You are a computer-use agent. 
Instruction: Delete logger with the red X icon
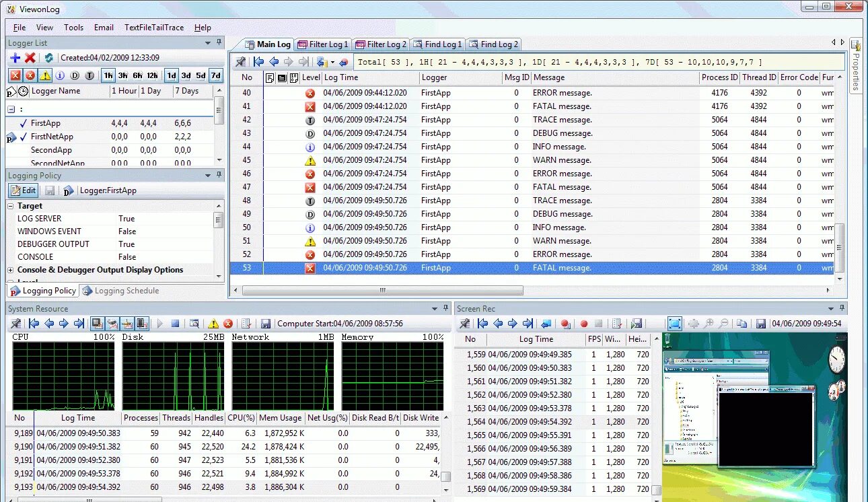pyautogui.click(x=30, y=58)
